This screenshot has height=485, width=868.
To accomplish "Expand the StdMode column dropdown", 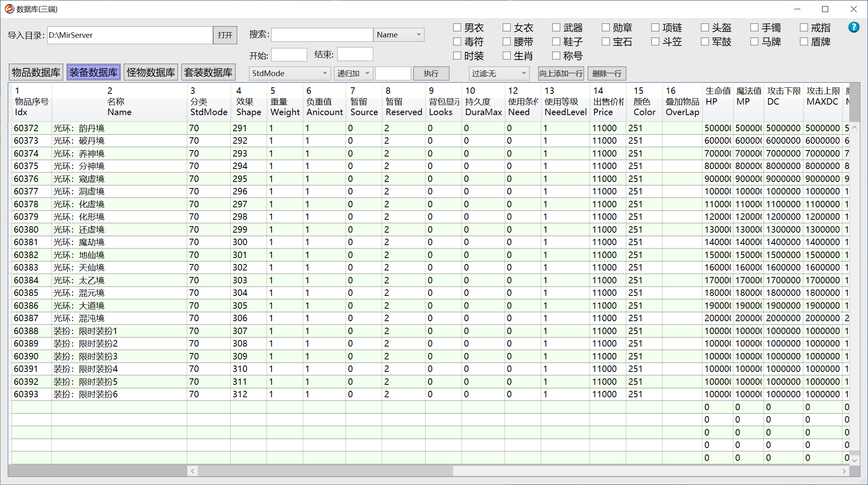I will pyautogui.click(x=290, y=73).
